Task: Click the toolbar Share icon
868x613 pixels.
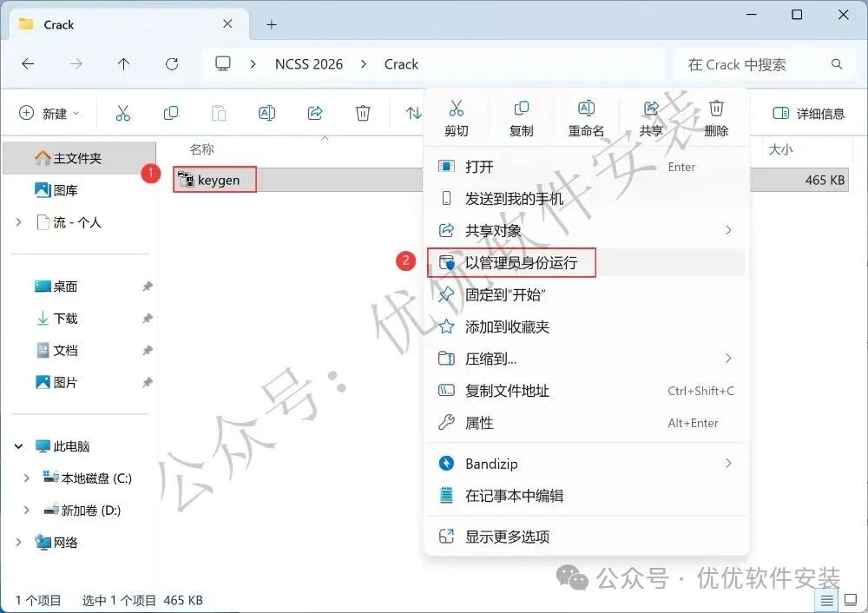Action: pos(315,113)
